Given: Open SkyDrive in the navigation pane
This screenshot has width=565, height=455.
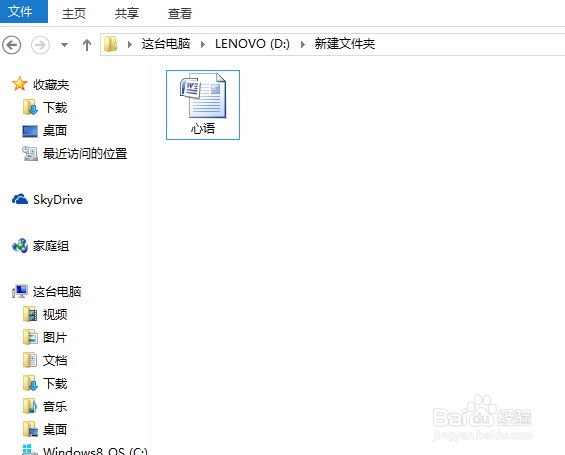Looking at the screenshot, I should point(58,200).
